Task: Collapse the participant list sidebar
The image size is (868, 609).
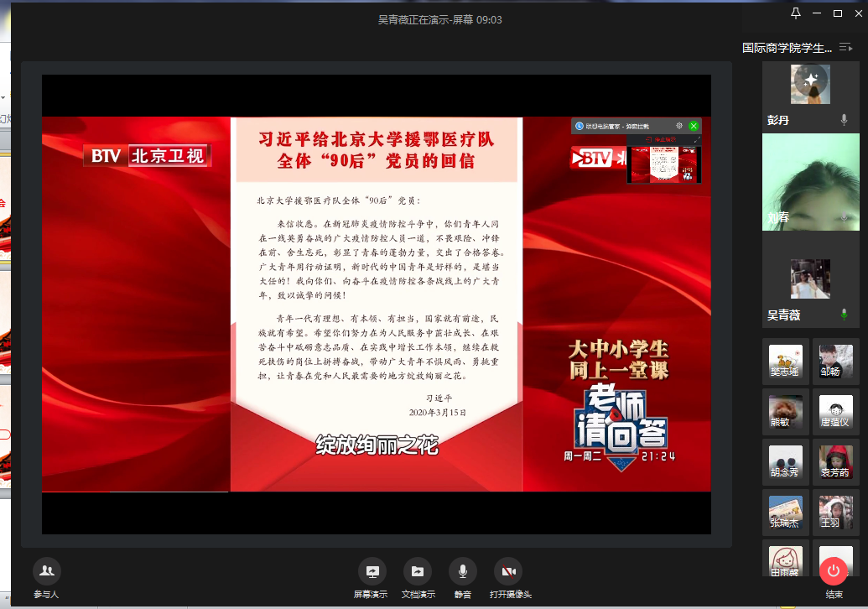Action: 845,48
